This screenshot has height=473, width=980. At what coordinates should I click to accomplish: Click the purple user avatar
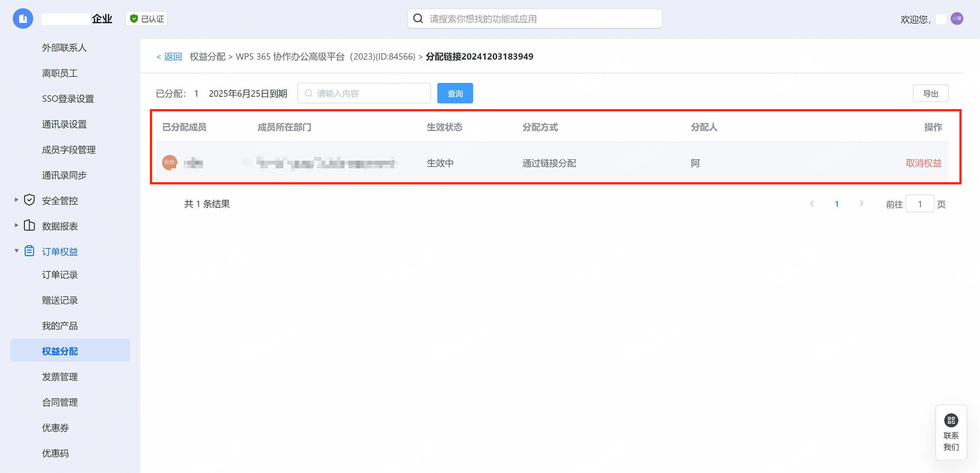[x=956, y=18]
